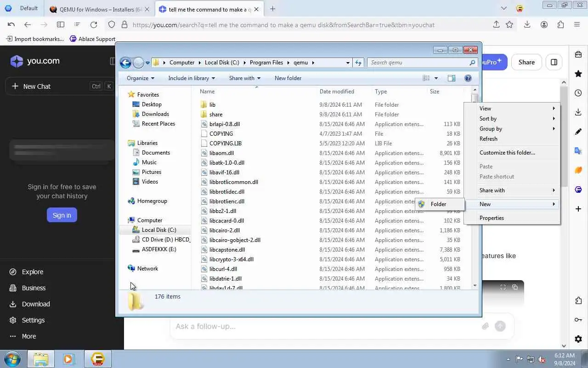Expand the address bar history dropdown
The width and height of the screenshot is (588, 368).
(348, 63)
